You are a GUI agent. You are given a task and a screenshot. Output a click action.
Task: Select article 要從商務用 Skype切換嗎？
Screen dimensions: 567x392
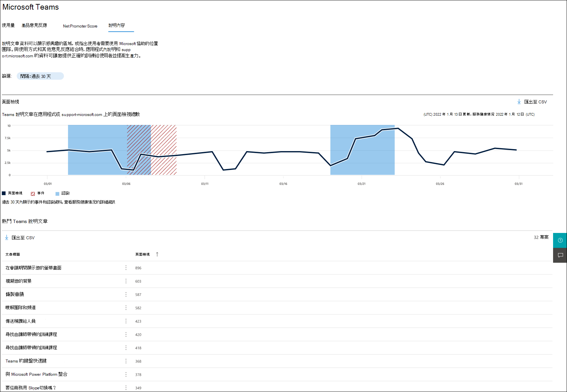[31, 388]
